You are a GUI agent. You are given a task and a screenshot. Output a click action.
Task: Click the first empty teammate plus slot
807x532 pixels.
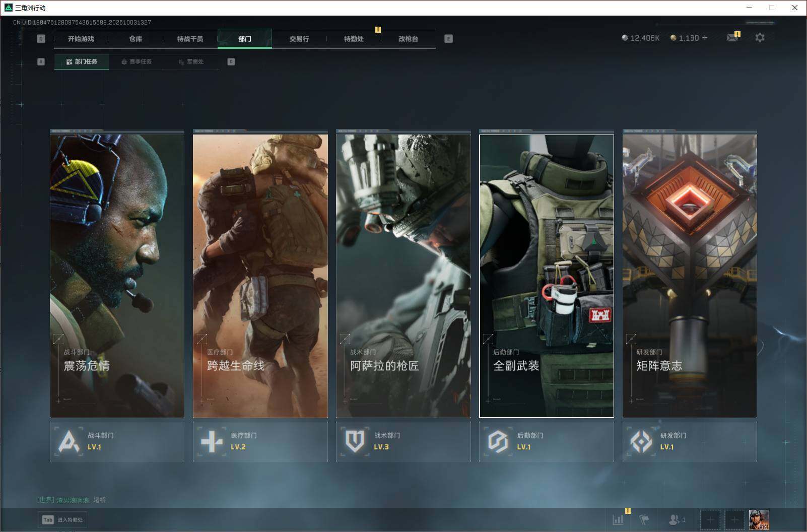click(710, 519)
